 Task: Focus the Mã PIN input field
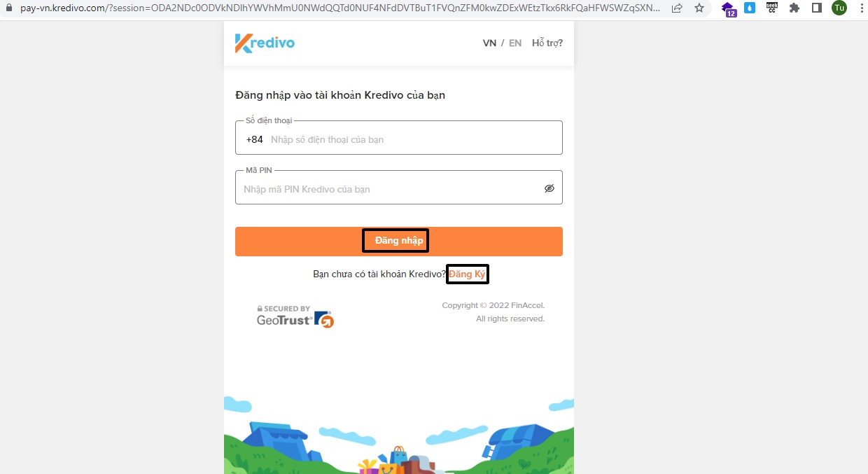(399, 188)
